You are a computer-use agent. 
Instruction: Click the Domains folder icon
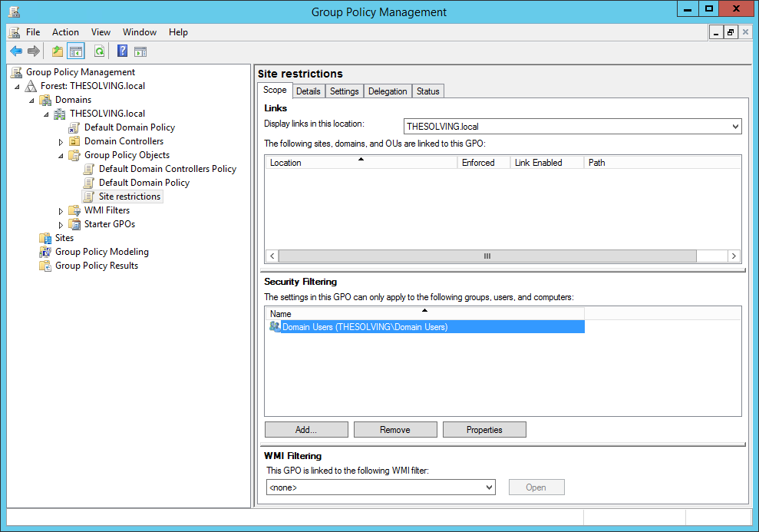click(x=45, y=100)
